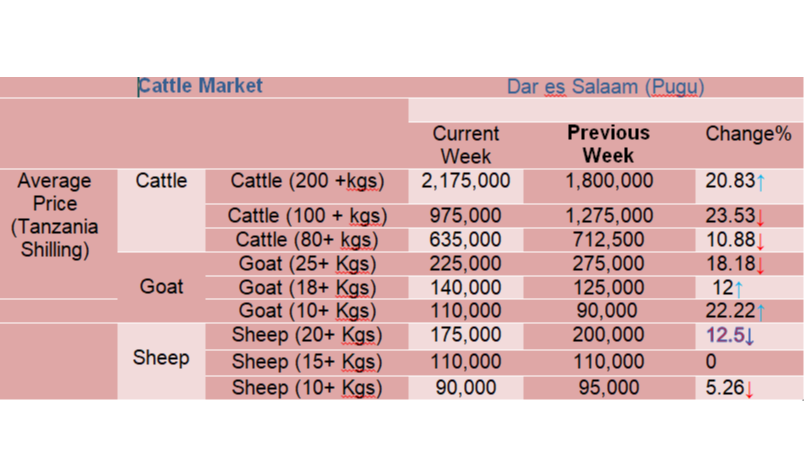
Task: Click the red arrow beside 5.26
Action: (x=749, y=389)
